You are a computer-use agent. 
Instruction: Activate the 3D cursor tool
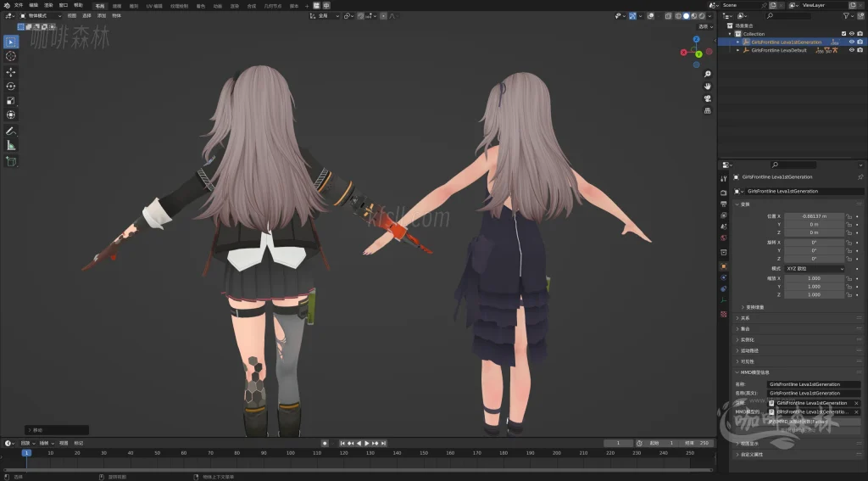click(10, 56)
